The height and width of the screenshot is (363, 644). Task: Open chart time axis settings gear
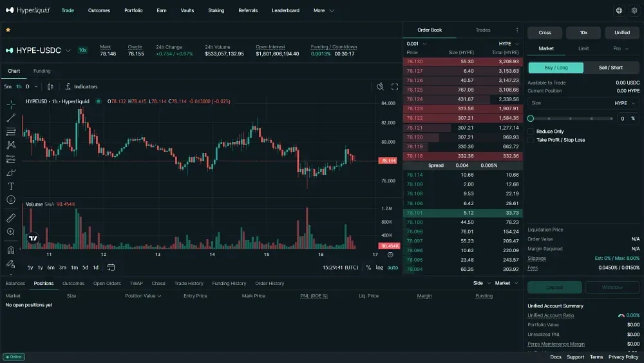pos(390,255)
